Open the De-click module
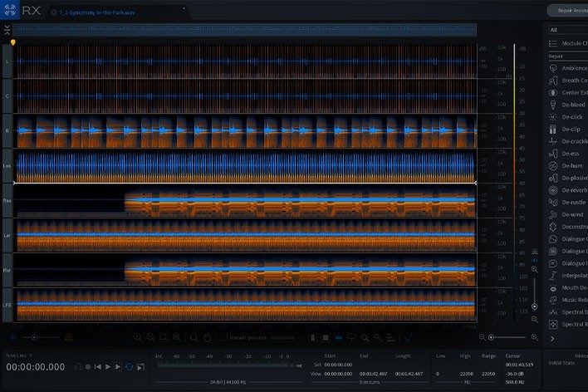Image resolution: width=588 pixels, height=392 pixels. pos(569,116)
